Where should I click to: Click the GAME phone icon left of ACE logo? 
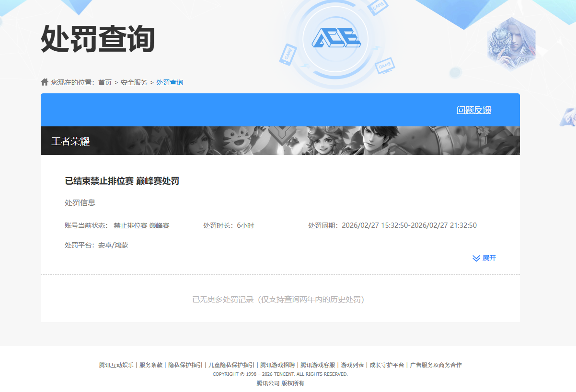[x=288, y=54]
